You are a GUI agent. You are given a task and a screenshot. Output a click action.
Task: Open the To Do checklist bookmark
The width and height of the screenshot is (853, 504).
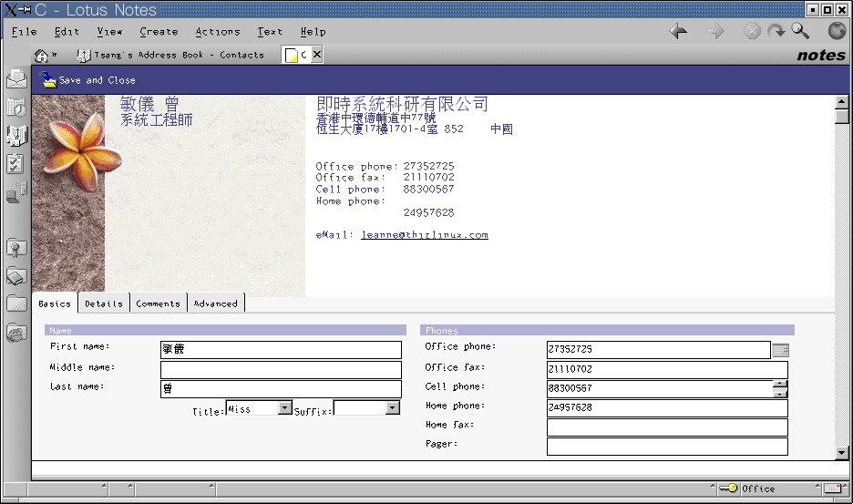pos(16,164)
